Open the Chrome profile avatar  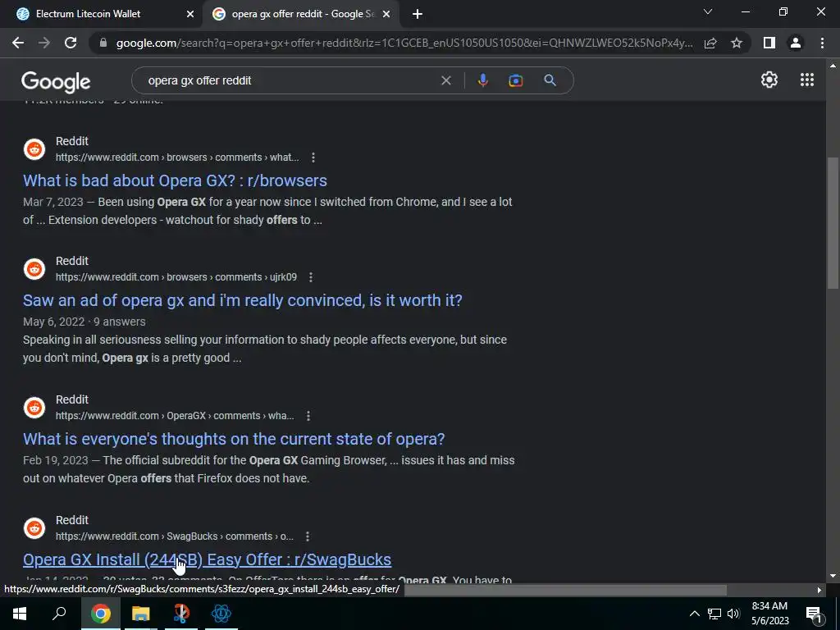(x=796, y=43)
